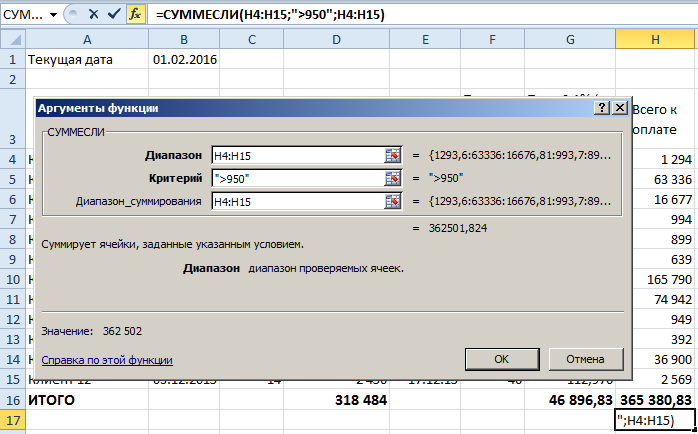698x434 pixels.
Task: Click cell with value 16 677
Action: [x=663, y=199]
